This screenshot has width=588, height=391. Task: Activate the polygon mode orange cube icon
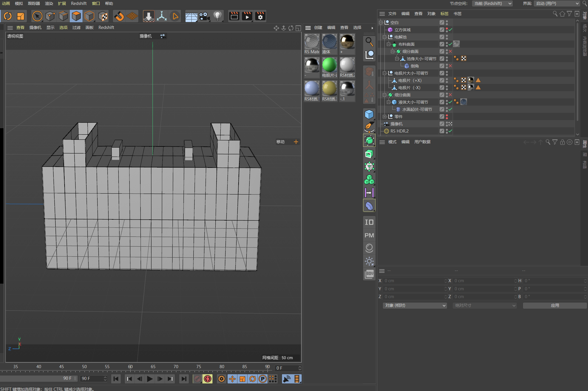[76, 16]
